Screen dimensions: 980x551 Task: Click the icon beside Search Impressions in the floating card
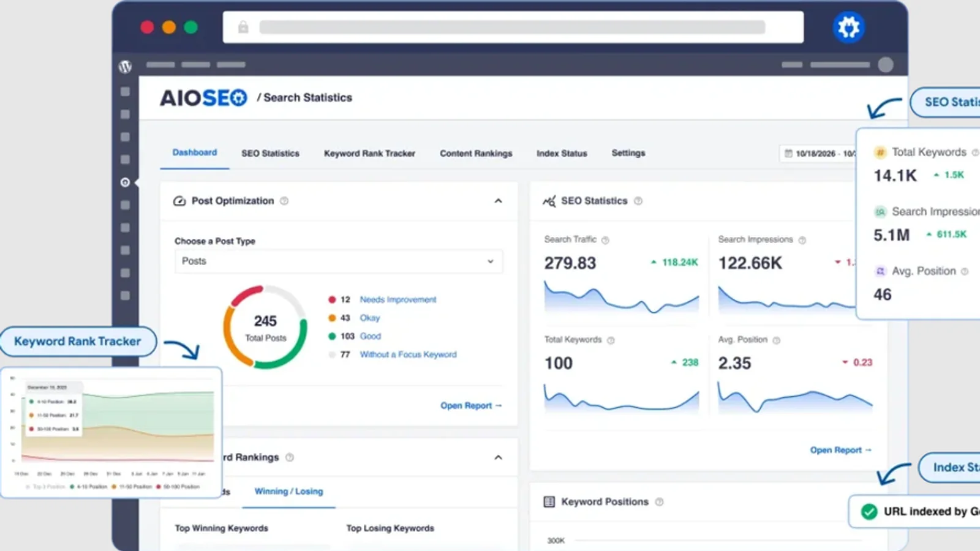(880, 212)
